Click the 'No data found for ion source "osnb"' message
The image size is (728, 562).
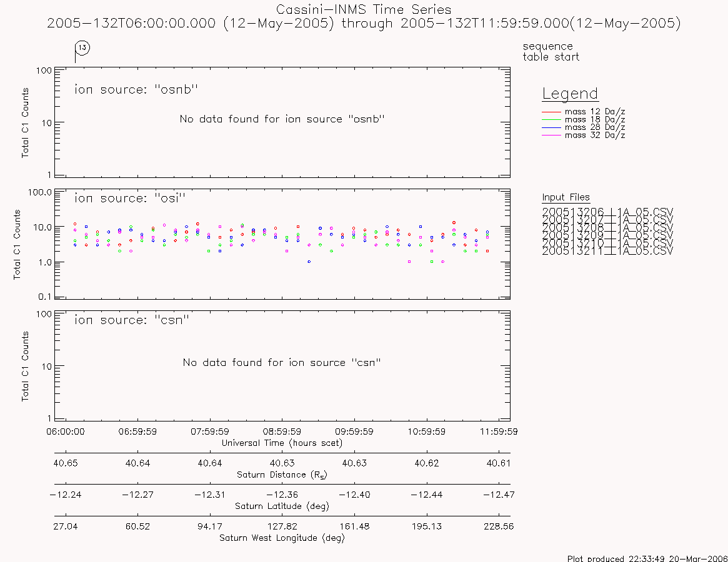(282, 119)
